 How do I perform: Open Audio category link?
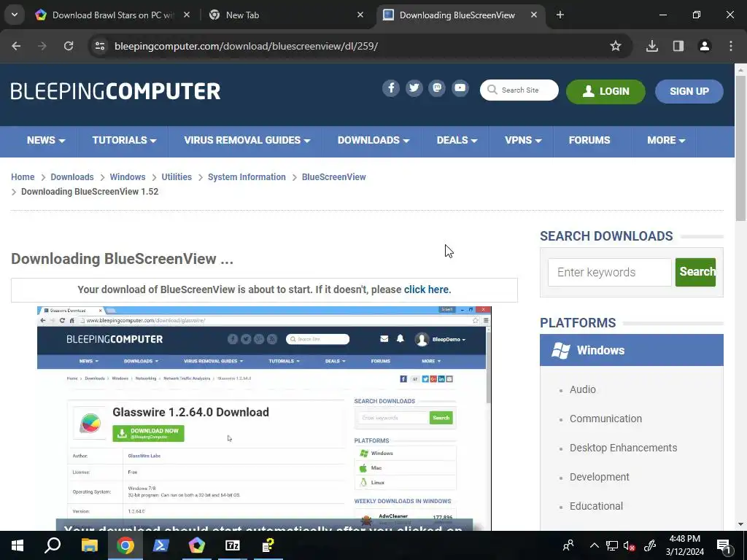583,389
